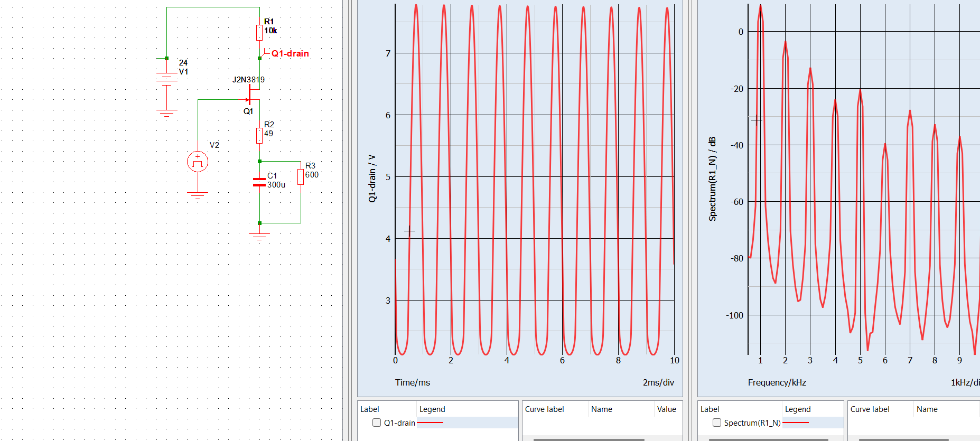Screen dimensions: 980x441
Task: Click the 300u capacitor value
Action: coord(276,185)
